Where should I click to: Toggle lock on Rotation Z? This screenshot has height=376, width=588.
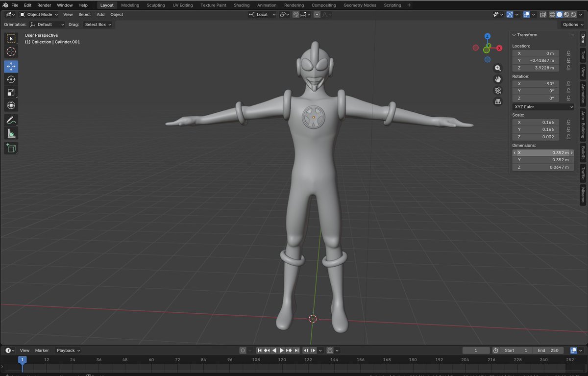click(x=568, y=99)
